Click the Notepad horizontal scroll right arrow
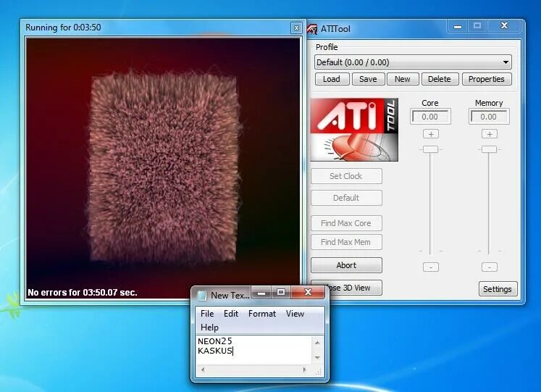This screenshot has height=392, width=541. 304,370
